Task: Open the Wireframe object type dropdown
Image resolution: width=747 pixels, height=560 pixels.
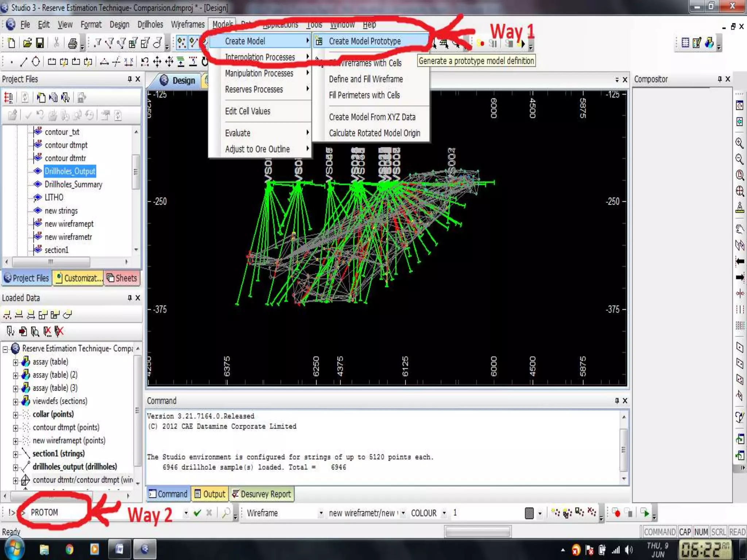Action: tap(321, 513)
